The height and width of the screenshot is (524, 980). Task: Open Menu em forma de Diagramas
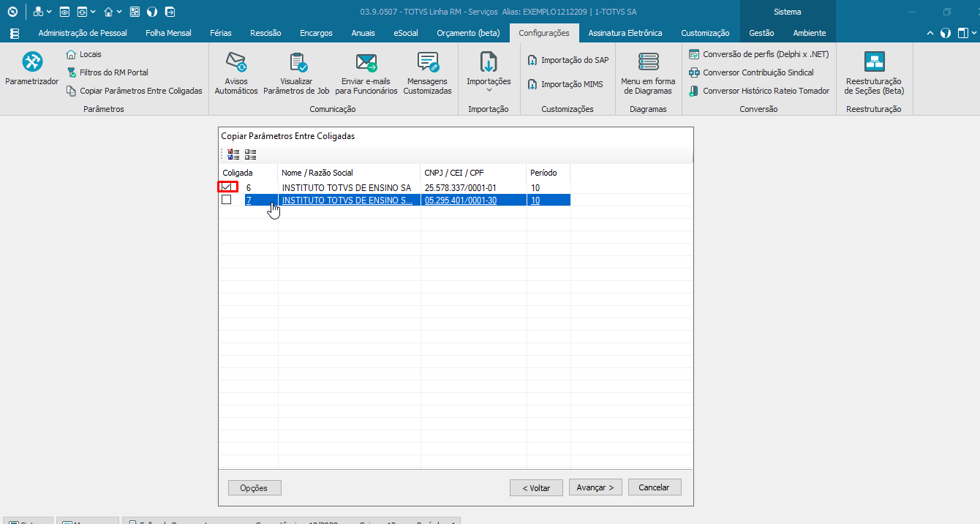pyautogui.click(x=648, y=73)
